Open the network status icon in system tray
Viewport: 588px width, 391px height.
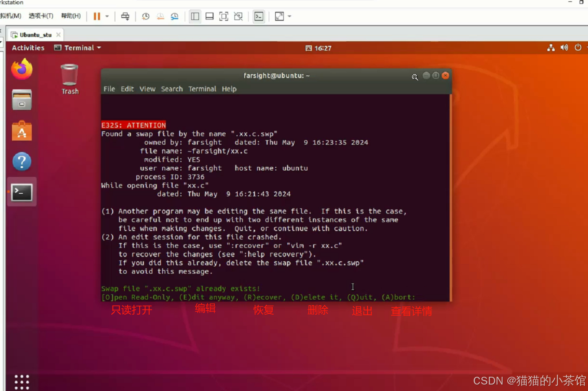(x=551, y=48)
